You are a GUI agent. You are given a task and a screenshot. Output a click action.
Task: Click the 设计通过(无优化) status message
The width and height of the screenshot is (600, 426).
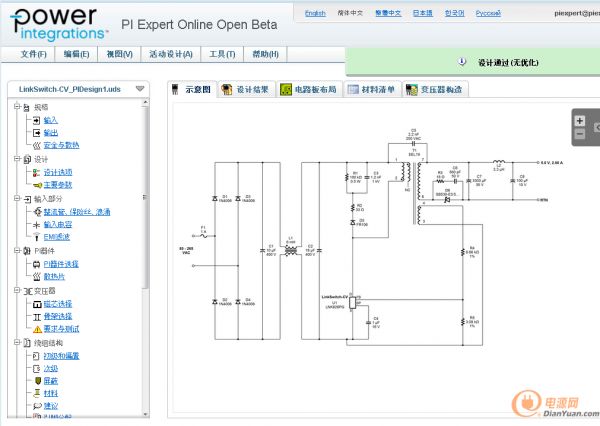(x=508, y=62)
